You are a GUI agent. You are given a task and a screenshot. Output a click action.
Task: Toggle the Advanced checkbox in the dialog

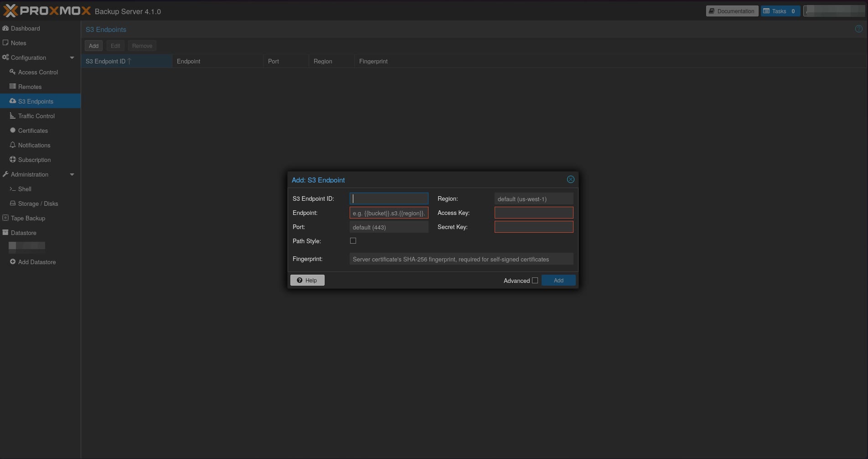point(535,281)
